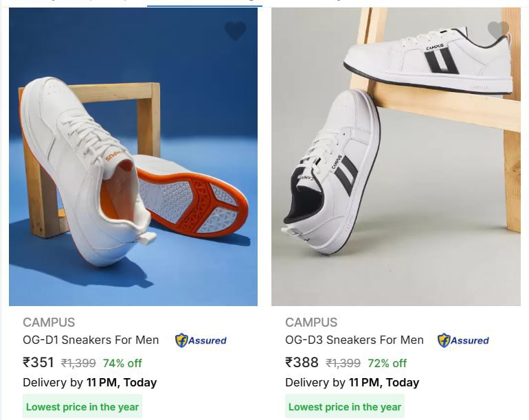529x420 pixels.
Task: Click Assured badge on OG-D3 sneakers
Action: click(x=463, y=340)
